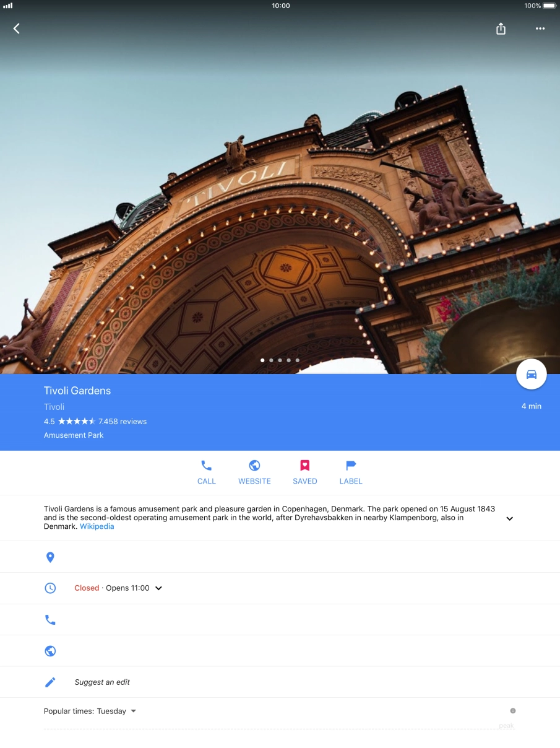Tap the globe icon in the details list
The width and height of the screenshot is (560, 748).
point(50,650)
